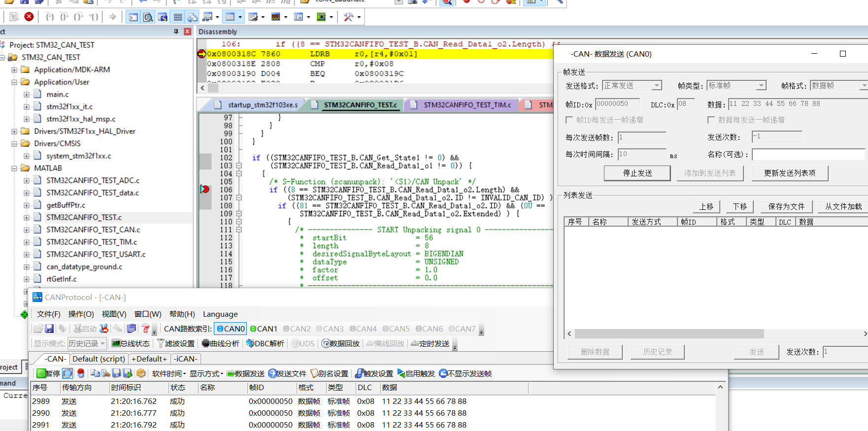This screenshot has width=868, height=431.
Task: Open 数据回放 data playback
Action: [341, 343]
